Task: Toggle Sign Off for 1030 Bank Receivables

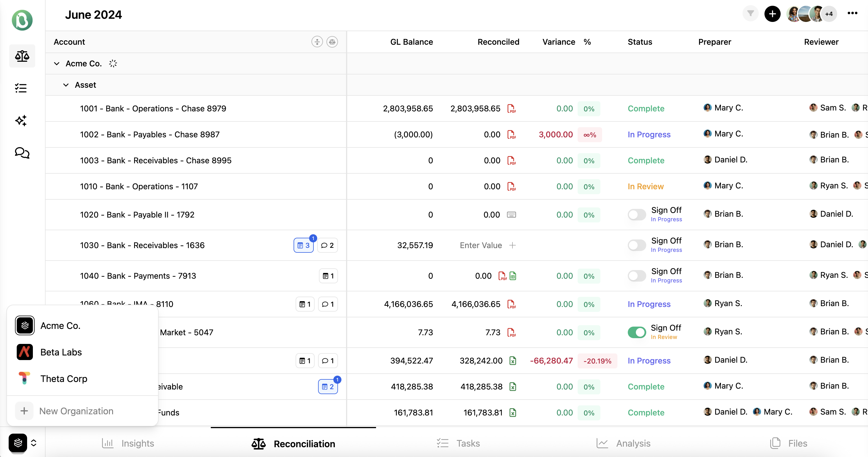Action: pos(636,245)
